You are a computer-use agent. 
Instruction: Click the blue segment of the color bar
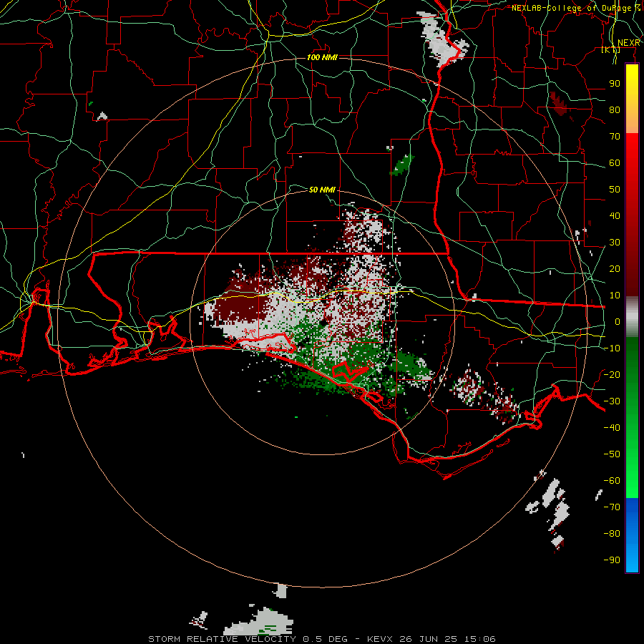[x=632, y=534]
